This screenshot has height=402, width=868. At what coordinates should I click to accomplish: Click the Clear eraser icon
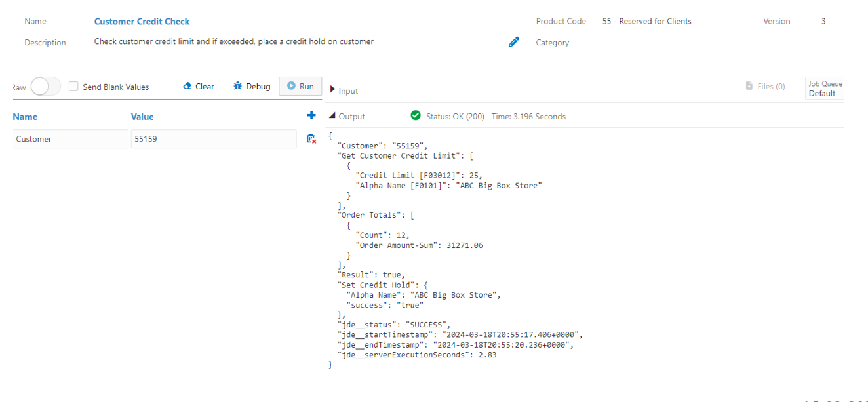[187, 86]
